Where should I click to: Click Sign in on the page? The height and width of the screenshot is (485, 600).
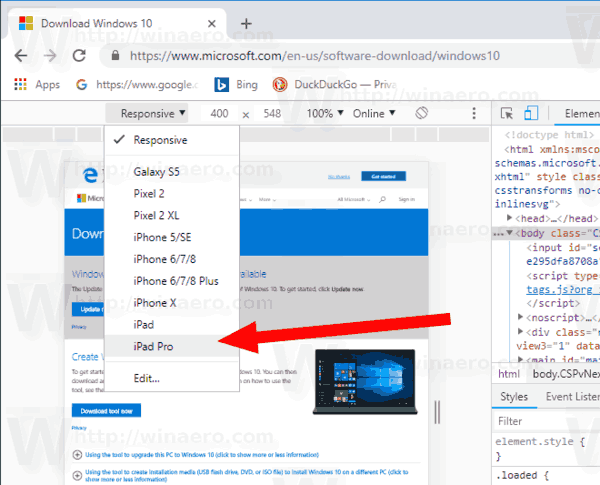[406, 199]
